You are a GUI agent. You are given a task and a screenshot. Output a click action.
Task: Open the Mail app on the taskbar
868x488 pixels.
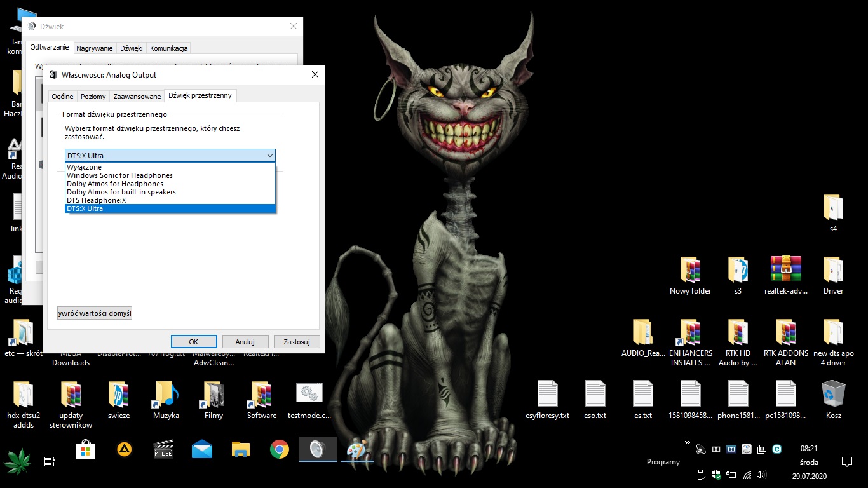tap(202, 450)
